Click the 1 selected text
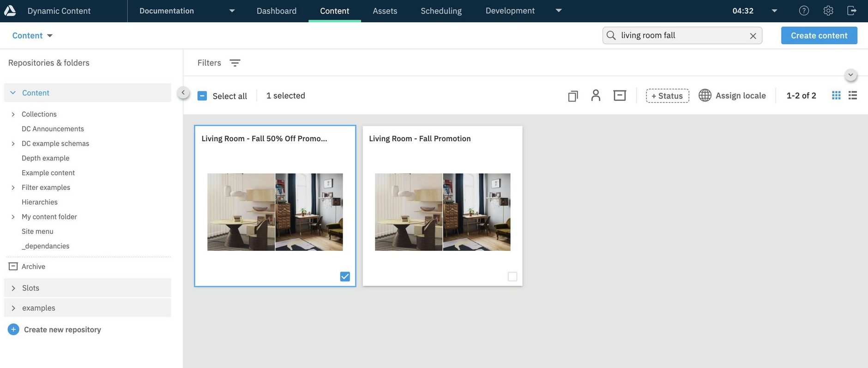Viewport: 868px width, 368px height. [x=286, y=95]
